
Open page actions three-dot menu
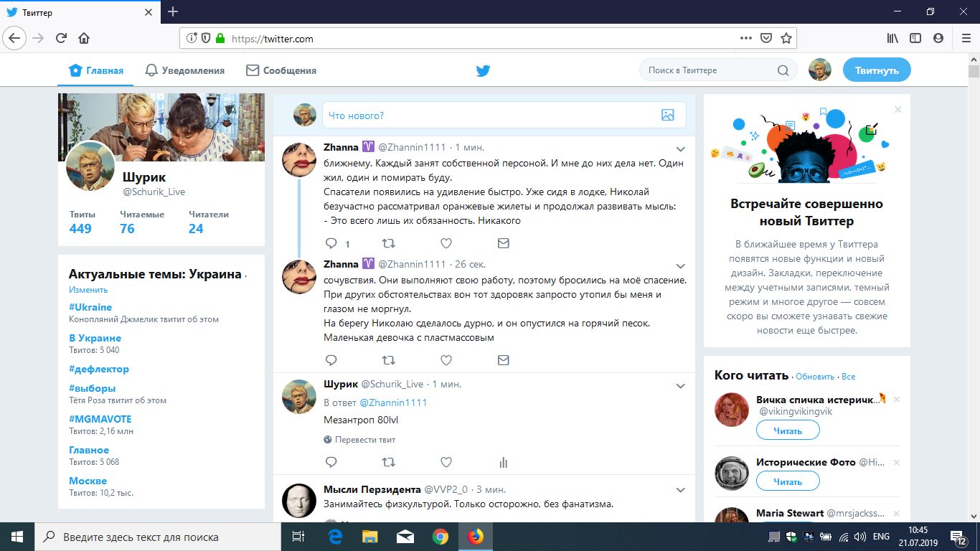(x=746, y=39)
